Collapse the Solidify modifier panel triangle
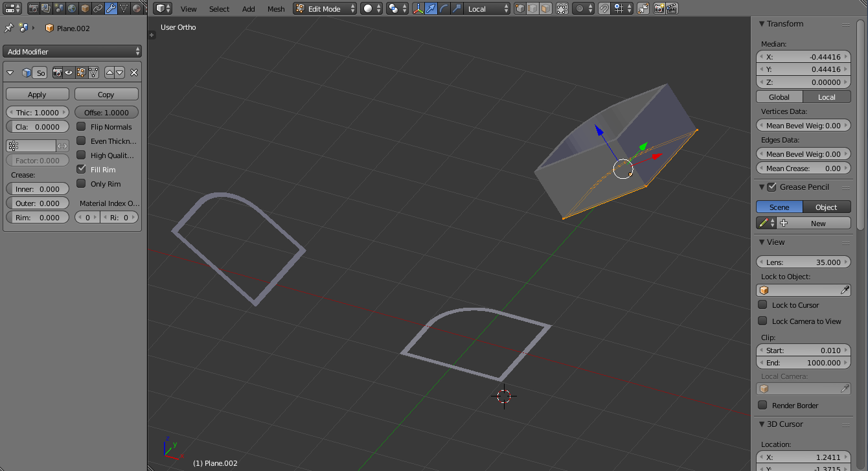The width and height of the screenshot is (868, 471). point(10,73)
